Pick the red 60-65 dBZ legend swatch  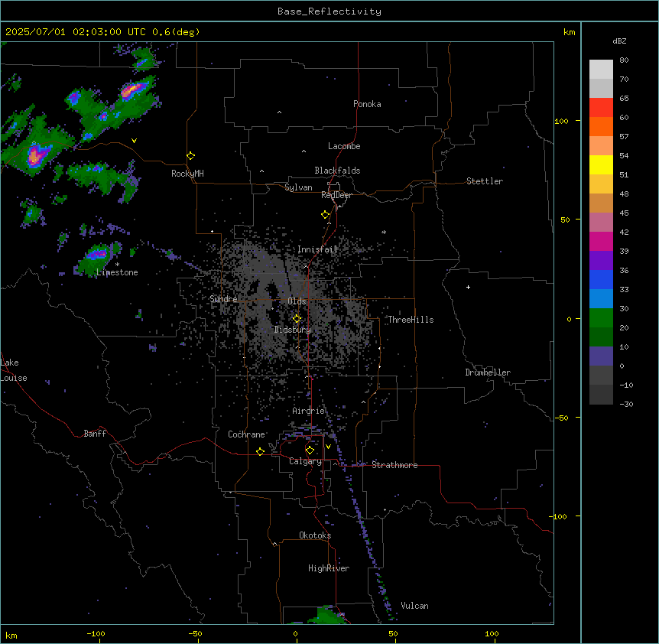(601, 108)
